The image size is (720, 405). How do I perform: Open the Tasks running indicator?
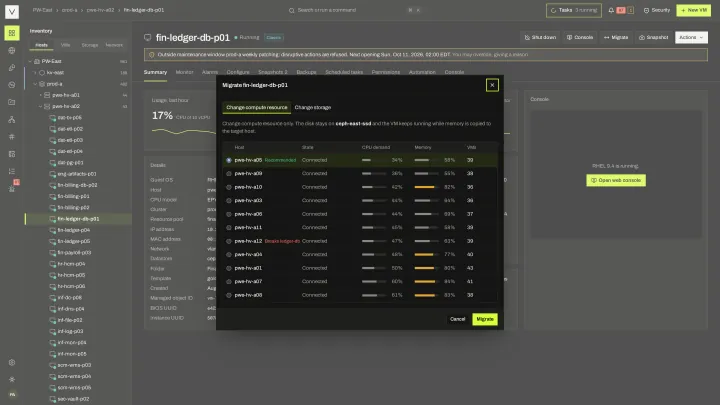click(574, 10)
